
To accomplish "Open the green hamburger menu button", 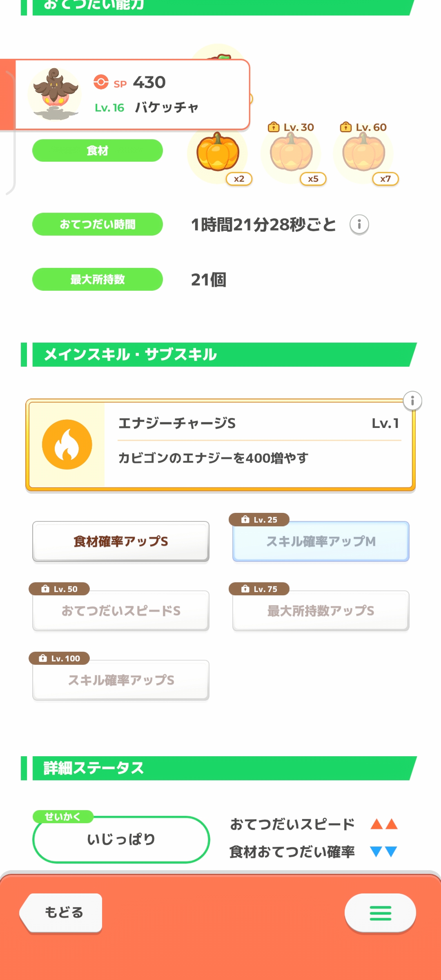I will tap(380, 913).
